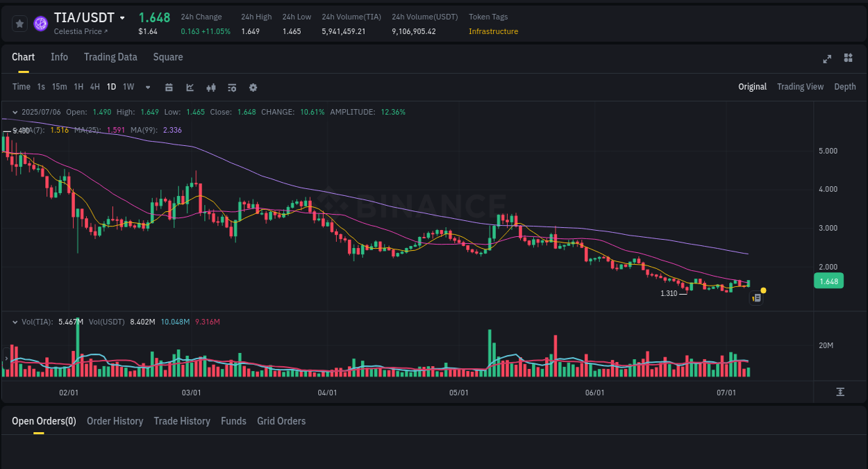The image size is (868, 469).
Task: Favorite TIA/USDT with the star toggle
Action: (x=19, y=23)
